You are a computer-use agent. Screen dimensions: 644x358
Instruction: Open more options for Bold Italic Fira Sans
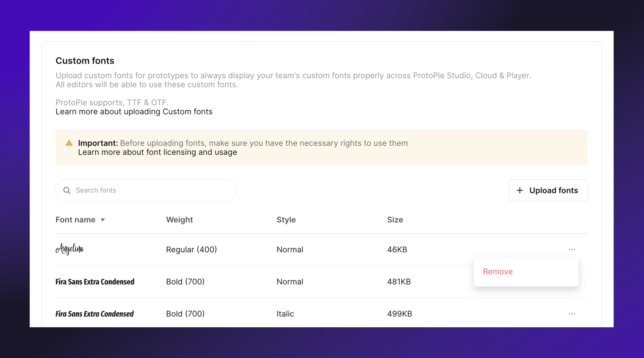pyautogui.click(x=572, y=314)
